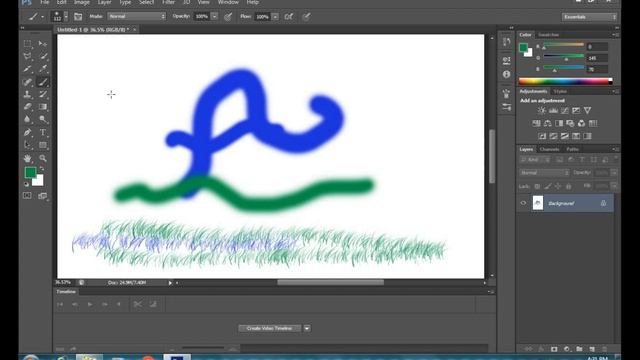Open the brush Mode dropdown
The image size is (640, 360).
click(136, 16)
